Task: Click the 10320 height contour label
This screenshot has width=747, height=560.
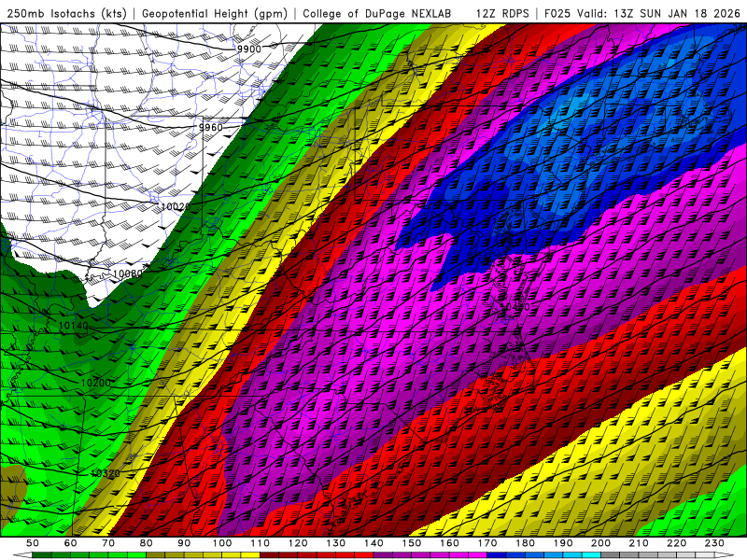Action: (x=106, y=473)
